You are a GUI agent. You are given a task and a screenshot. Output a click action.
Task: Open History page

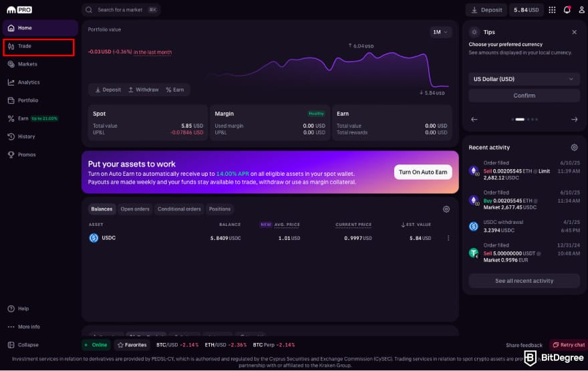[40, 136]
